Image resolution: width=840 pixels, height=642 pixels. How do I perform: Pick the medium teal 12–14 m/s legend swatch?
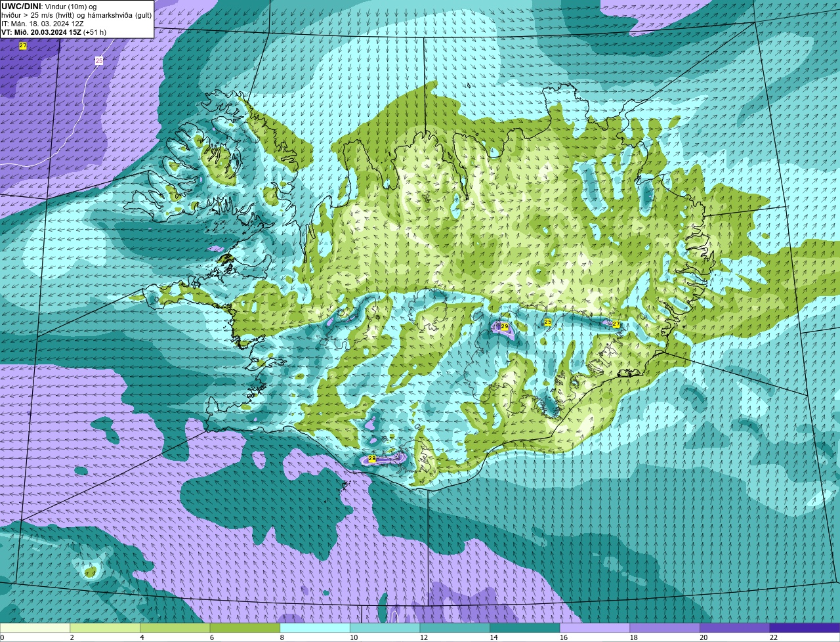(x=455, y=628)
